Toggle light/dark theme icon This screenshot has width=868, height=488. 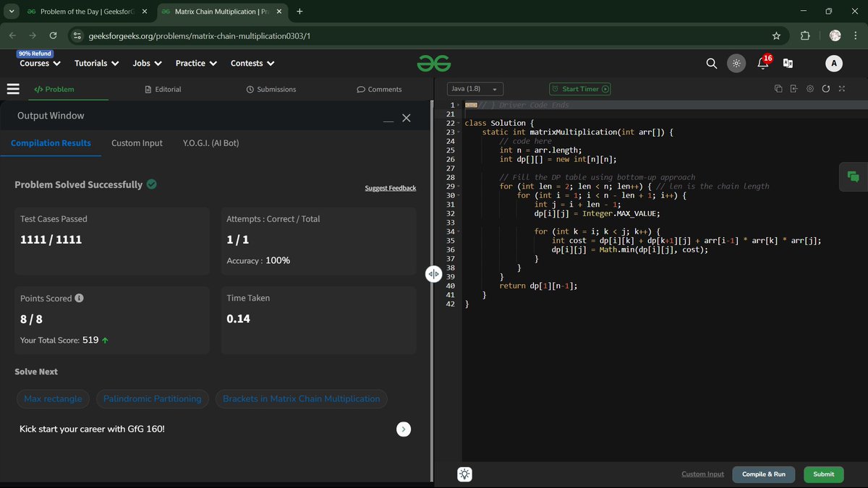point(736,64)
